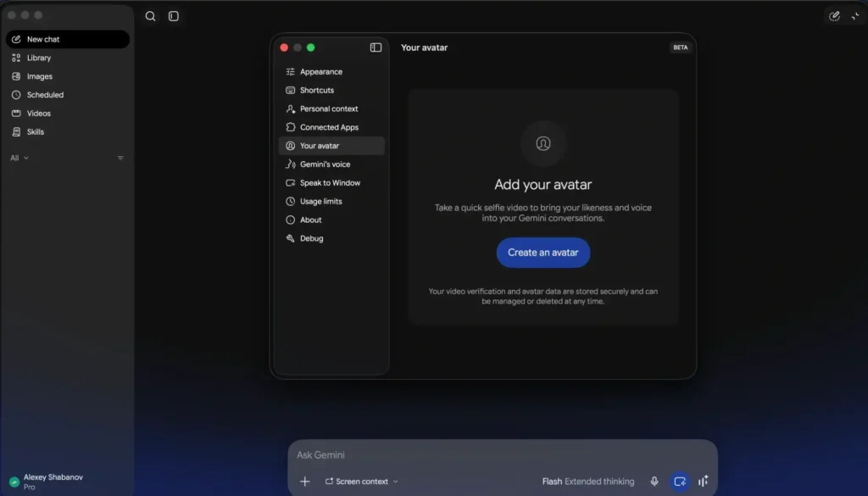Viewport: 868px width, 496px height.
Task: Click the live voice waveform icon
Action: pyautogui.click(x=703, y=481)
